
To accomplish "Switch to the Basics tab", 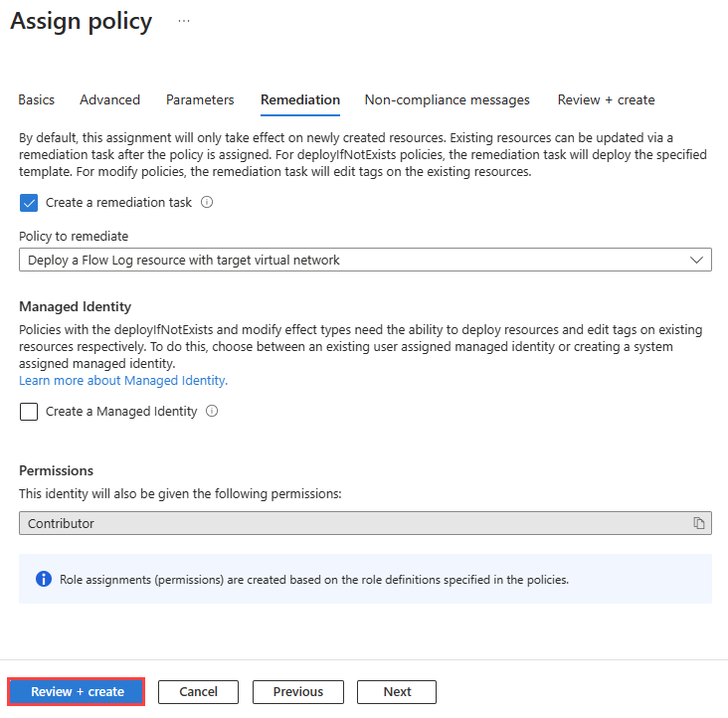I will pos(37,99).
